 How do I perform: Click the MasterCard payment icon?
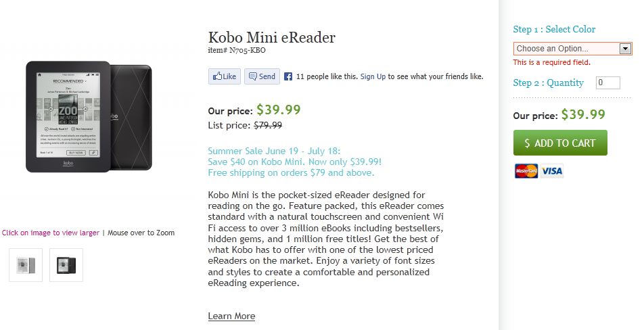pos(526,171)
